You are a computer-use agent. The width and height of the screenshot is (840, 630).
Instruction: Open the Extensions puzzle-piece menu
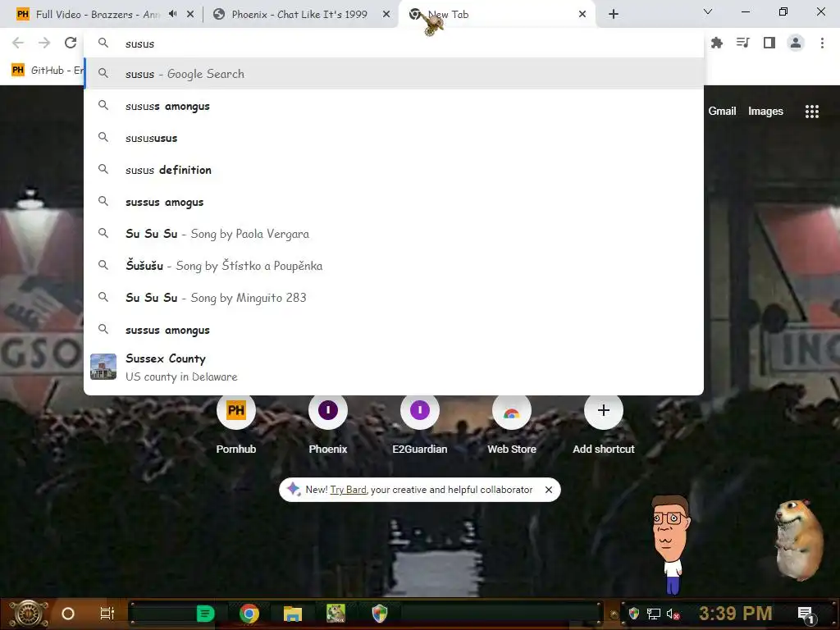click(716, 43)
